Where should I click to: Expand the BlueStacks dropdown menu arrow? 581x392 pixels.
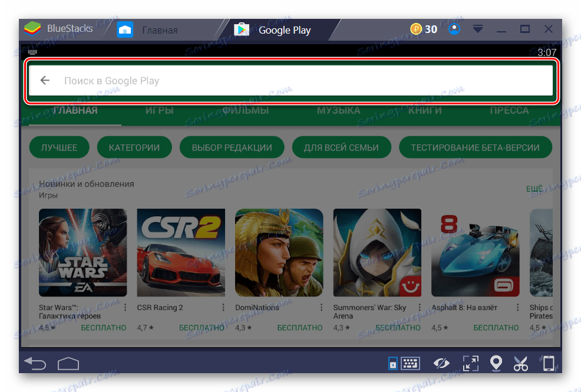tap(478, 28)
